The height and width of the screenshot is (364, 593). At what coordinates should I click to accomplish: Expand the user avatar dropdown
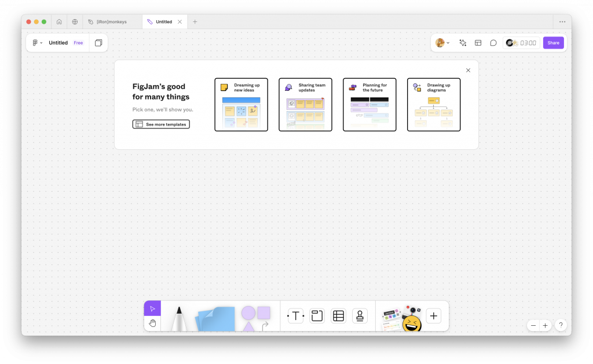click(442, 43)
